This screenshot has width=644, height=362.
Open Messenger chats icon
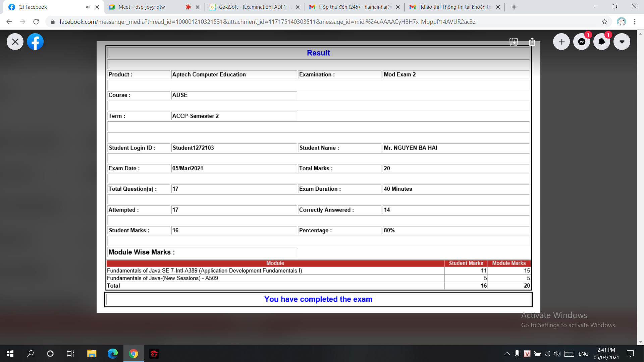pyautogui.click(x=582, y=42)
